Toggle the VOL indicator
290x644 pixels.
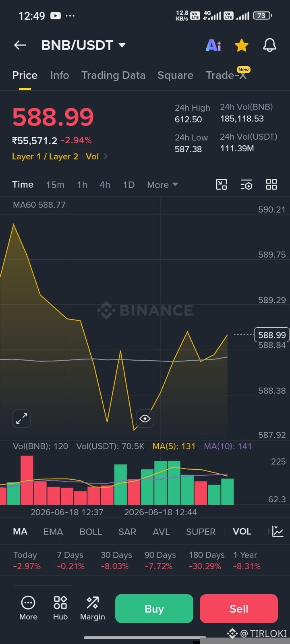[x=242, y=531]
